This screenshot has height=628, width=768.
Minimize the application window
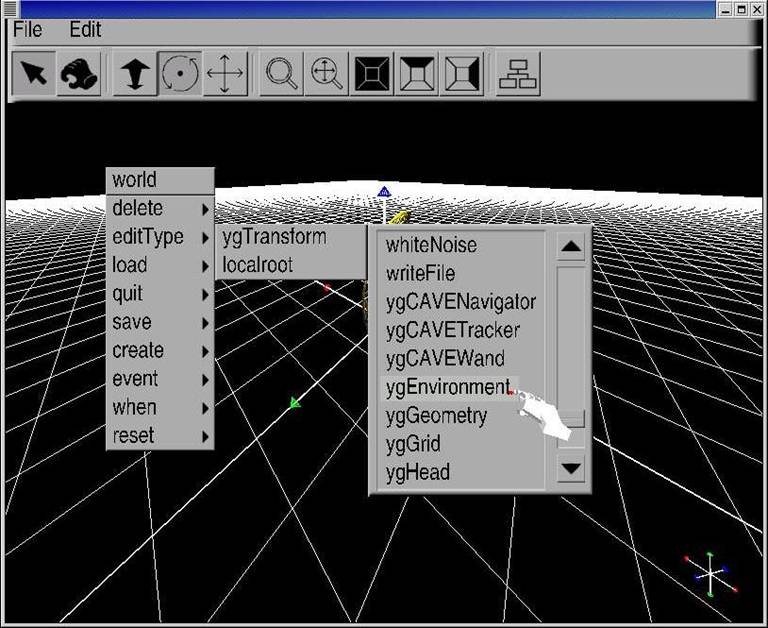[726, 9]
